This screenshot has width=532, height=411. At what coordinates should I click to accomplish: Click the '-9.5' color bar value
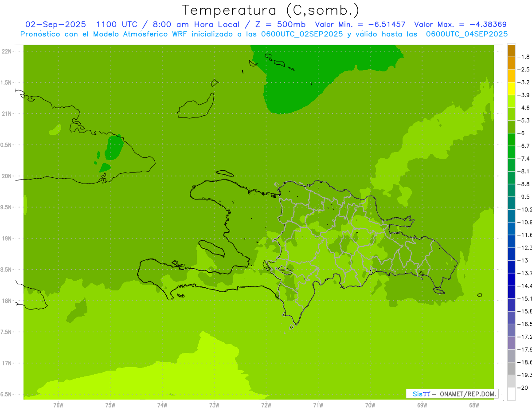[x=524, y=196]
